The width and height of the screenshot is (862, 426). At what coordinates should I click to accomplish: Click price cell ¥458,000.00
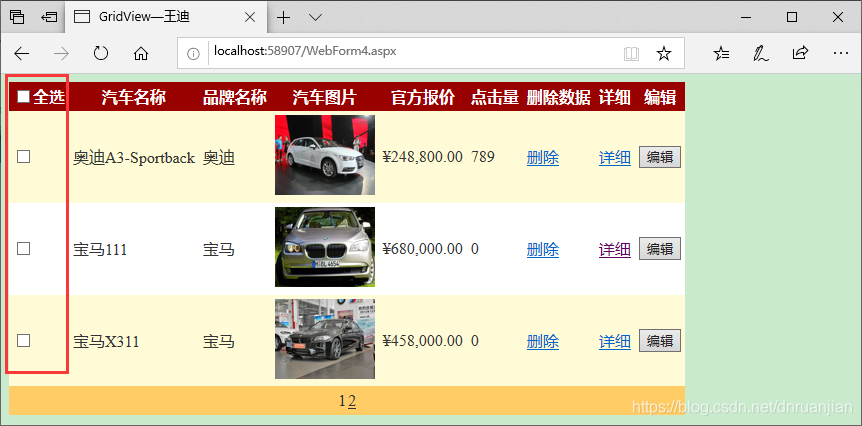423,341
